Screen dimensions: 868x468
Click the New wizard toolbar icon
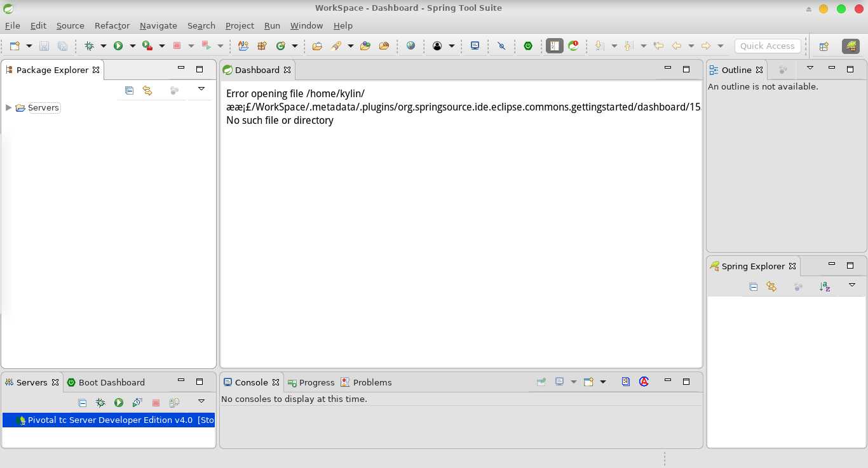15,46
